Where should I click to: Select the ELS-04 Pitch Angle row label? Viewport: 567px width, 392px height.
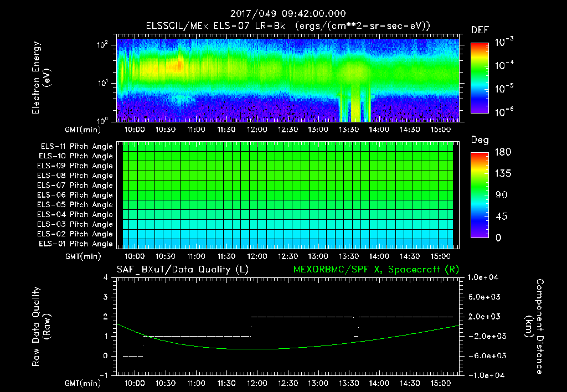(75, 215)
